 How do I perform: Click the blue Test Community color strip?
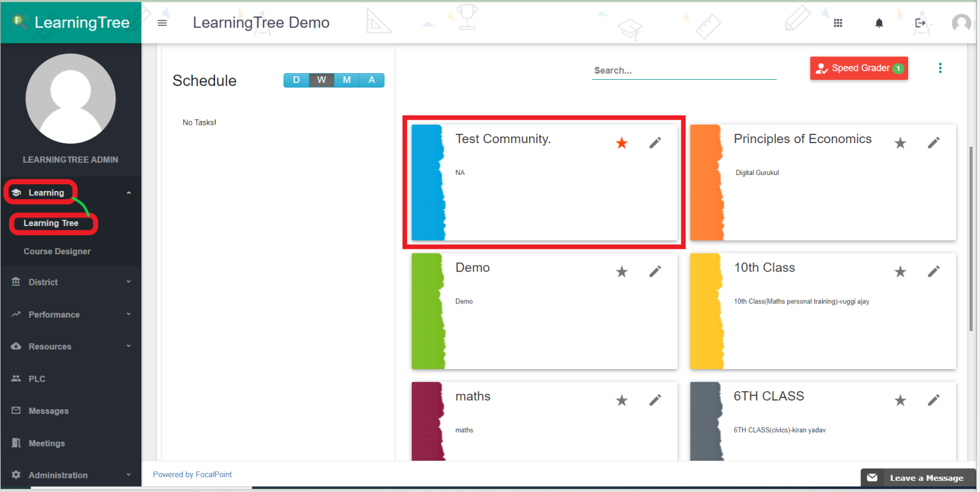(428, 182)
